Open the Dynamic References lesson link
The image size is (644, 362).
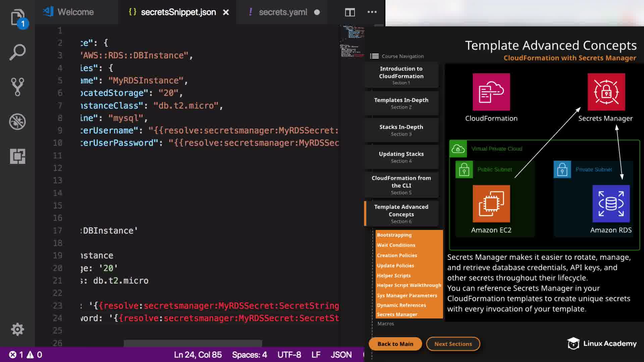tap(401, 305)
